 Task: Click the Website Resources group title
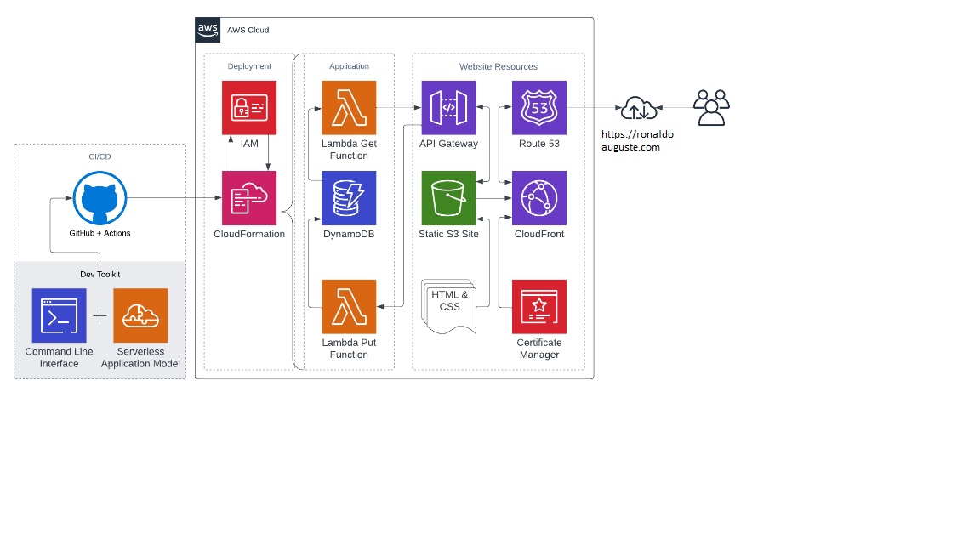[499, 66]
